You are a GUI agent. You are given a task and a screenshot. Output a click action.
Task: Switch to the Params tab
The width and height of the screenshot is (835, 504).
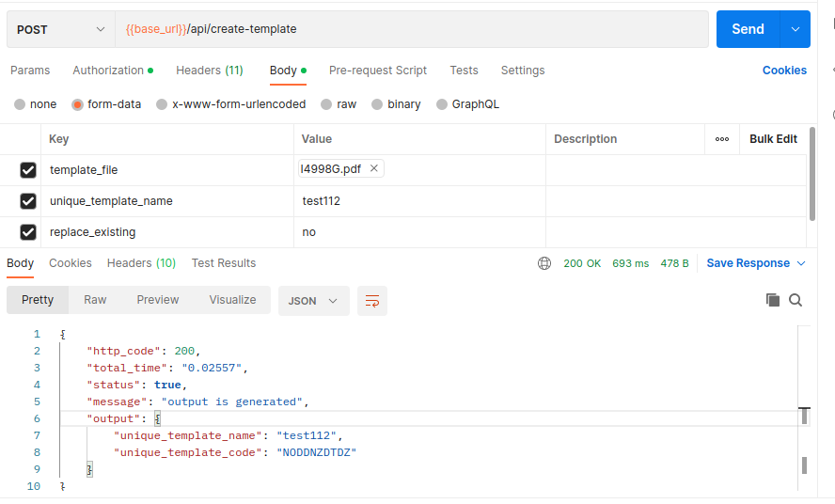[30, 71]
